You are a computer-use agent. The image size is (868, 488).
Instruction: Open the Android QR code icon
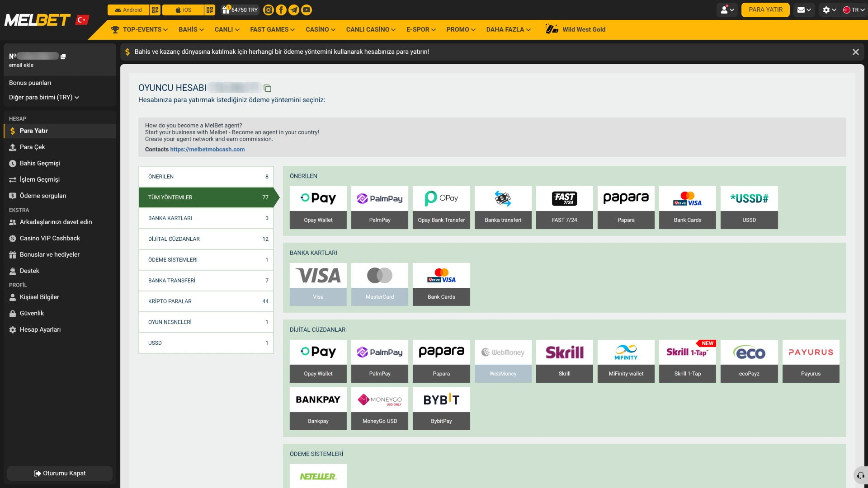155,10
